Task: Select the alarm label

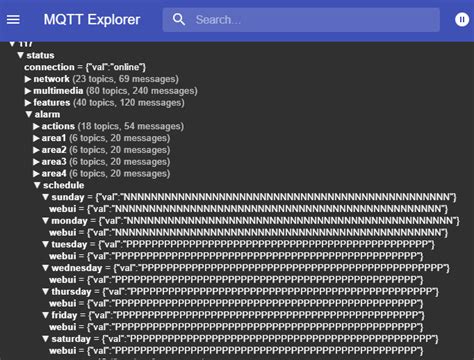Action: click(47, 114)
